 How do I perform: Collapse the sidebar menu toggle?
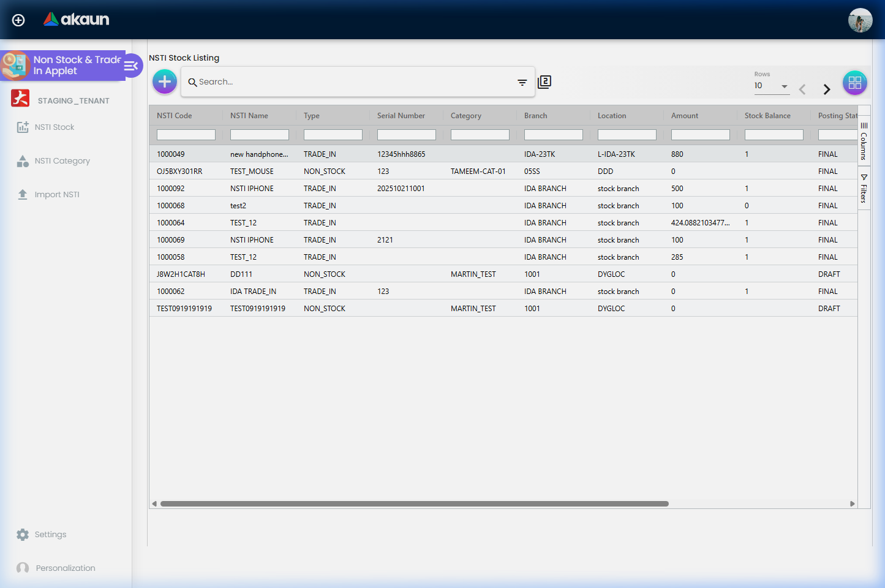click(x=132, y=66)
